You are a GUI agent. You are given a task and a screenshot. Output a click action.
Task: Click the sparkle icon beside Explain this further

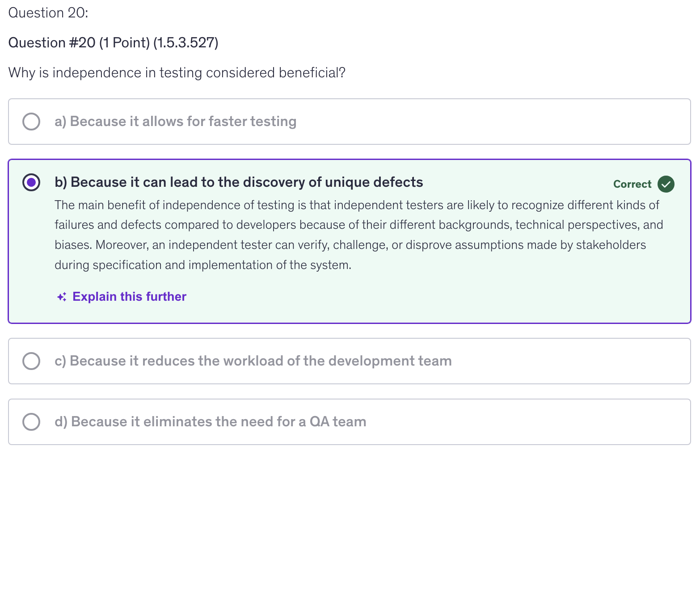tap(62, 297)
